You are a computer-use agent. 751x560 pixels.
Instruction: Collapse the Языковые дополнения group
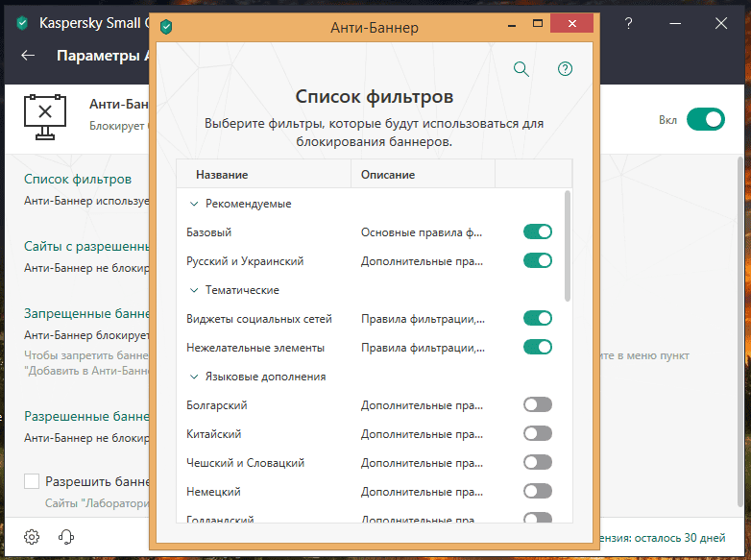(x=194, y=377)
